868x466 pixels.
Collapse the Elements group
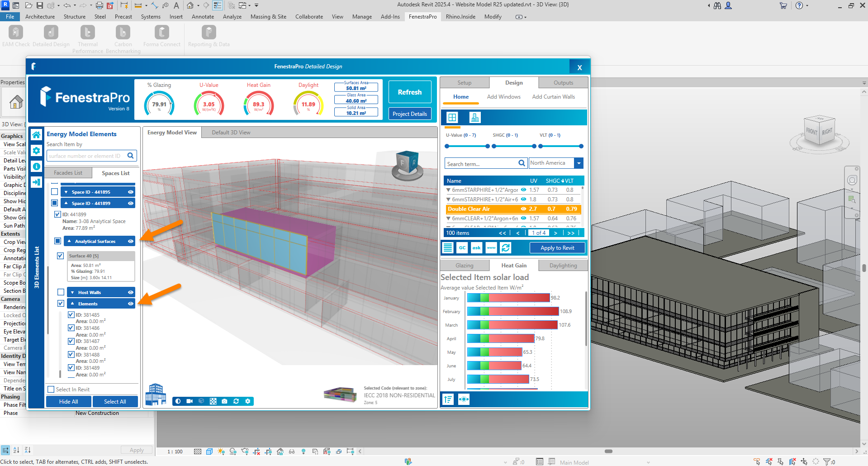pyautogui.click(x=72, y=304)
